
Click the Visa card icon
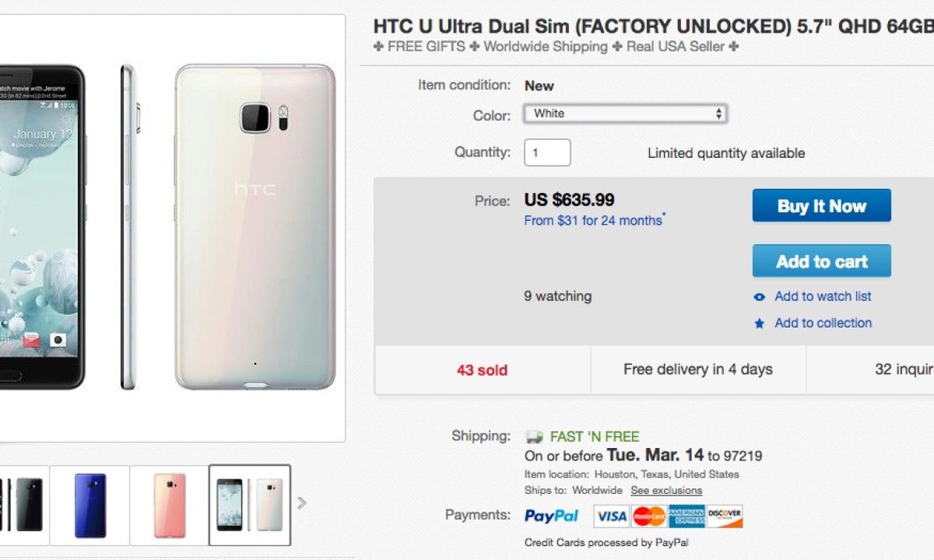611,516
